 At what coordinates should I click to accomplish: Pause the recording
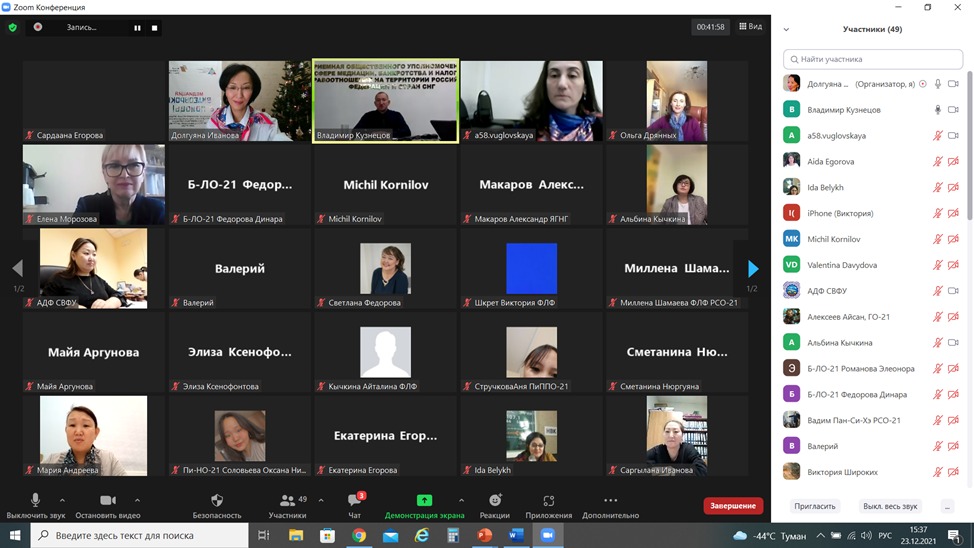137,27
